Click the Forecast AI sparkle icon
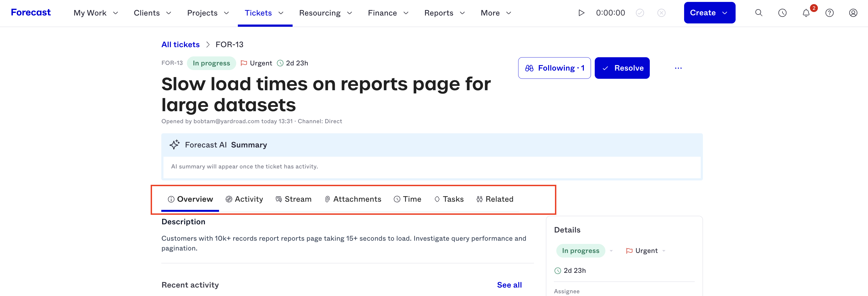Image resolution: width=868 pixels, height=296 pixels. pyautogui.click(x=174, y=145)
